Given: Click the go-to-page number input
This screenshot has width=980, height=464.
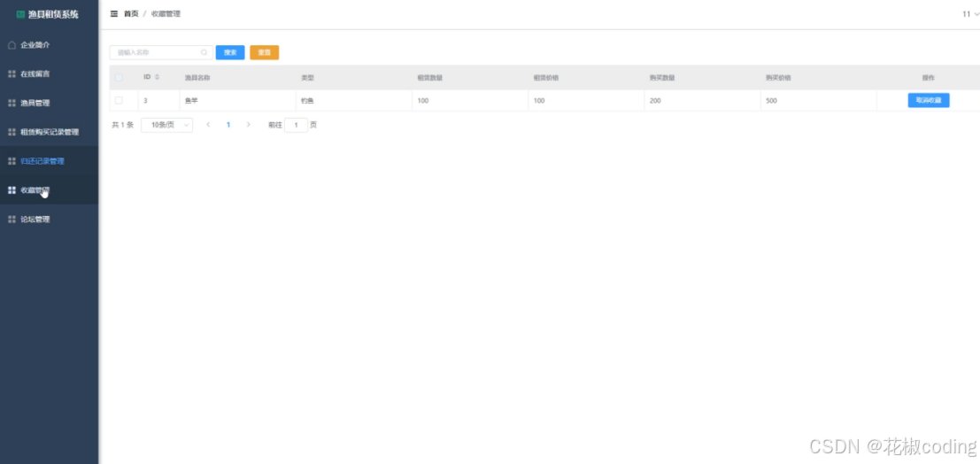Looking at the screenshot, I should [297, 125].
